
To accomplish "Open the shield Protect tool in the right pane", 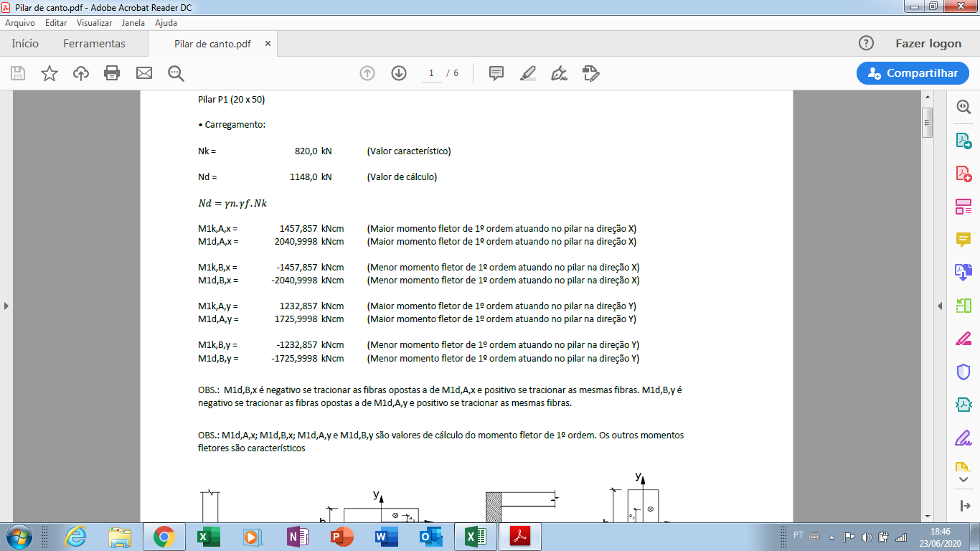I will [963, 372].
